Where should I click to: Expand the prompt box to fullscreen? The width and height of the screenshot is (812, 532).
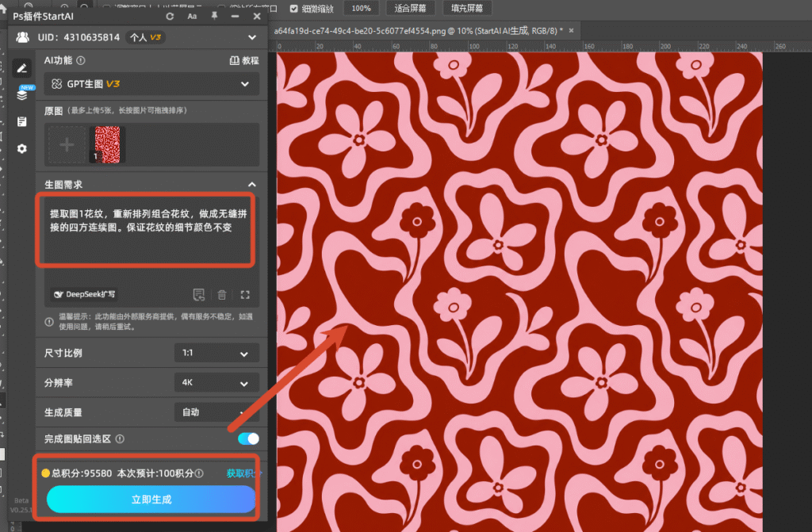click(245, 295)
